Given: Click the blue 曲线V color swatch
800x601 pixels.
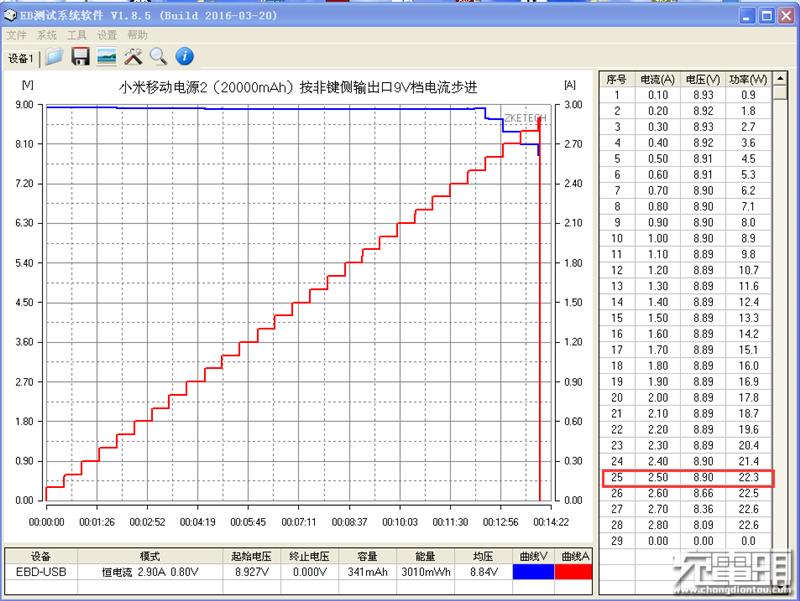Looking at the screenshot, I should [x=533, y=572].
